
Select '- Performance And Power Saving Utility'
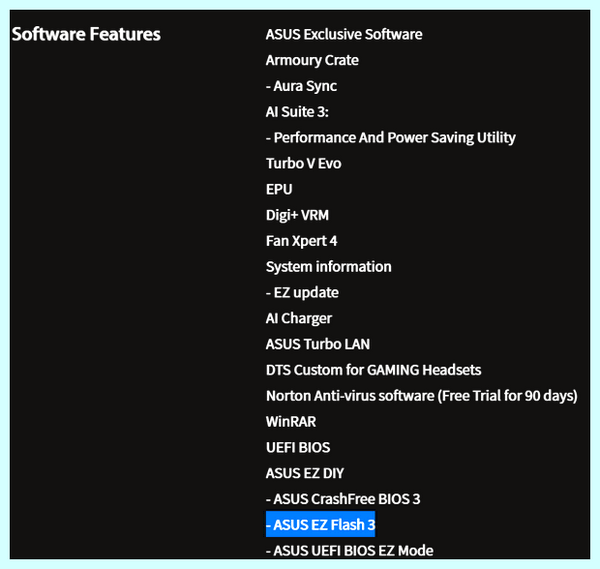tap(391, 138)
